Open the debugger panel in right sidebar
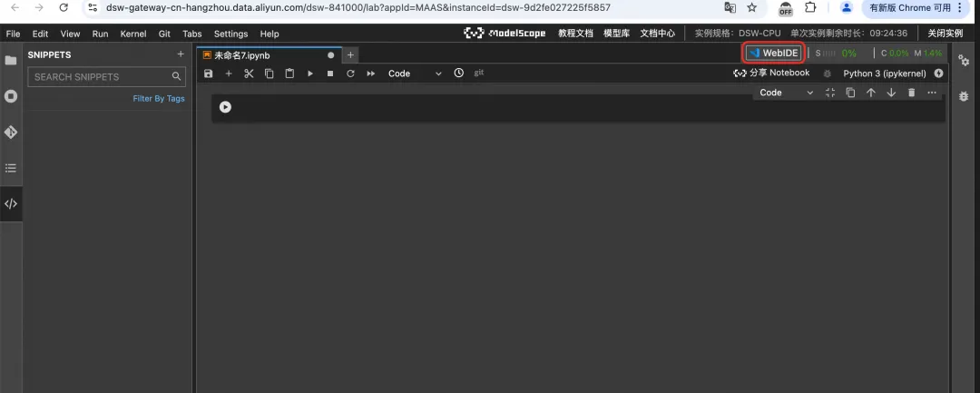Image resolution: width=980 pixels, height=393 pixels. 964,96
